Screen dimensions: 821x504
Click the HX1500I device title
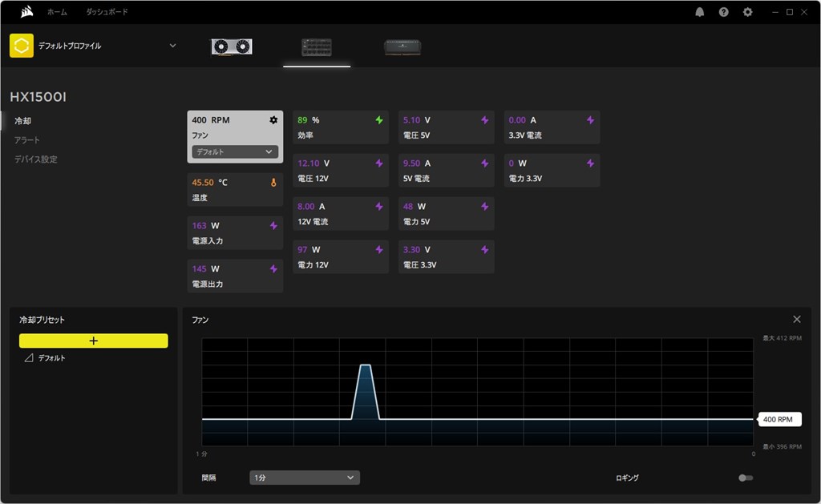[x=38, y=97]
